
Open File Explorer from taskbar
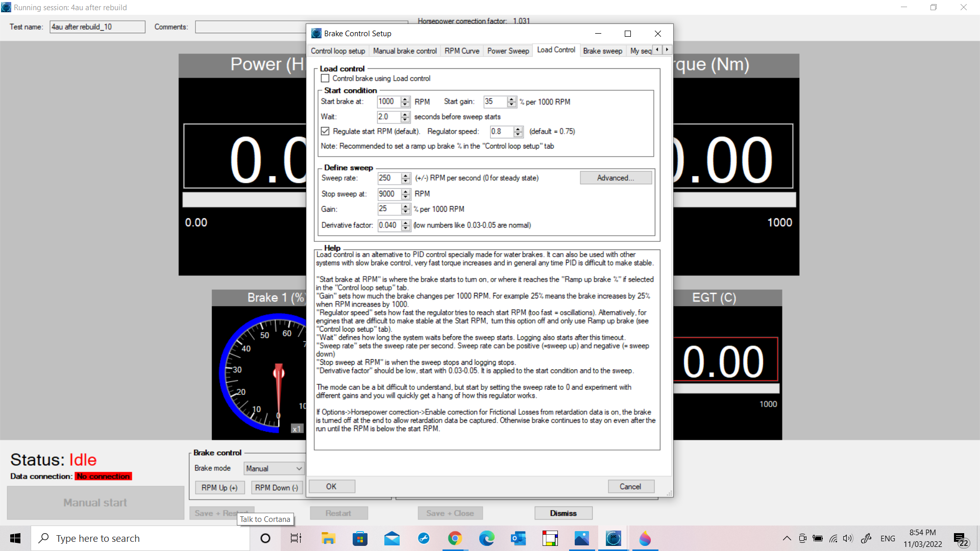328,538
